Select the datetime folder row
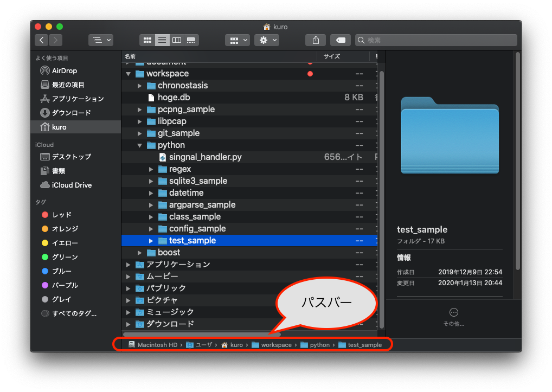Screen dimensions: 552x392 click(249, 193)
